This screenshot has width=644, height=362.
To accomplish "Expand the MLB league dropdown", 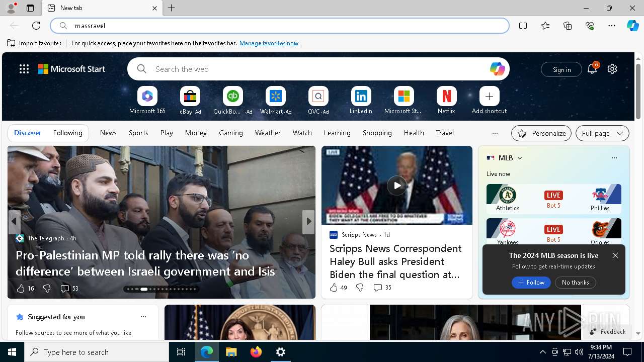I will click(x=520, y=158).
